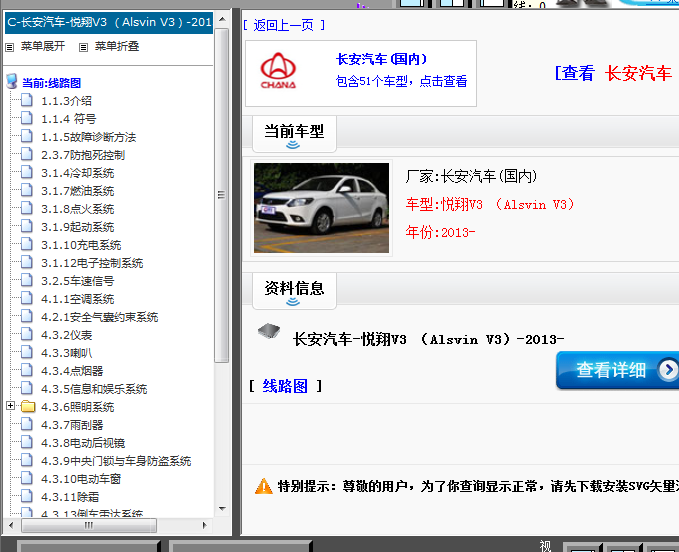Open the 4.3.5信息和娱乐系统 item
This screenshot has height=552, width=679.
pos(94,389)
